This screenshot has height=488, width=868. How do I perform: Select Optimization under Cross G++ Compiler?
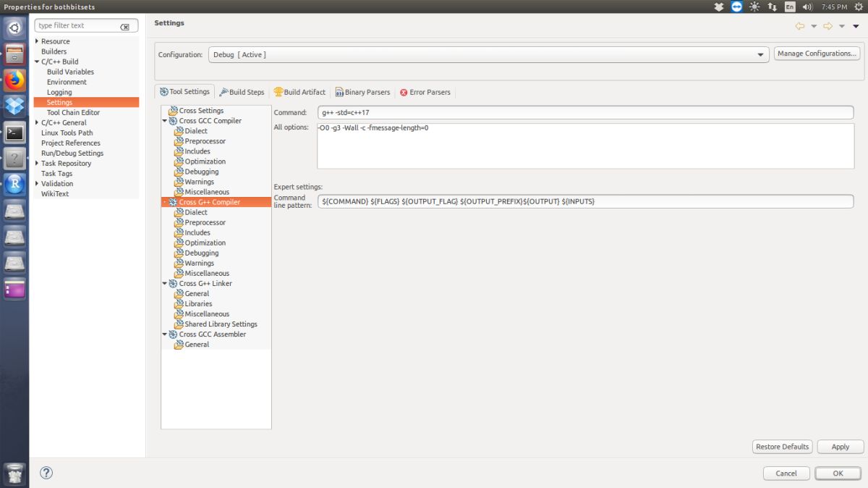point(205,243)
